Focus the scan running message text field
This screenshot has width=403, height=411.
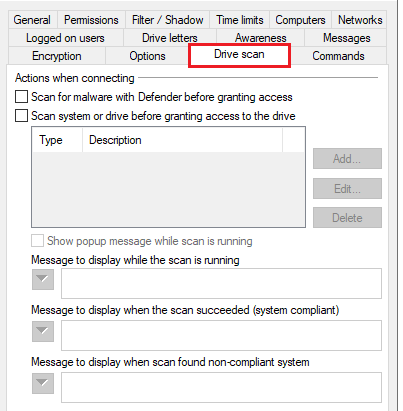pos(221,283)
